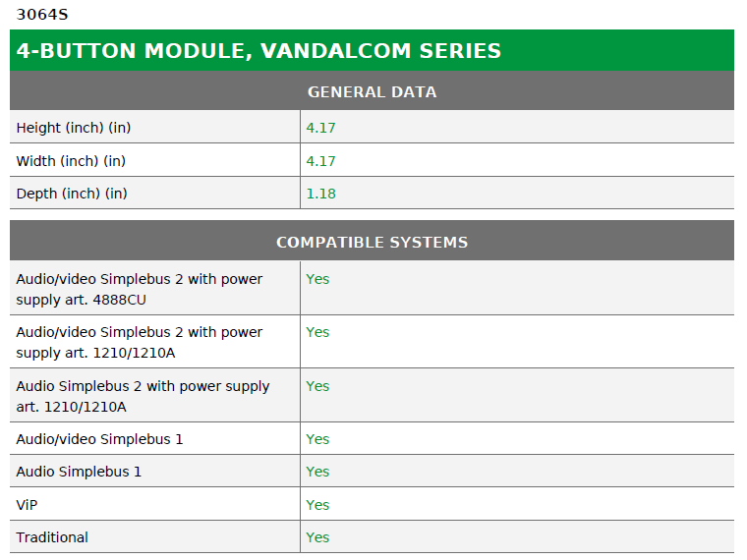The image size is (747, 560).
Task: Click the ViP row label
Action: pyautogui.click(x=27, y=505)
